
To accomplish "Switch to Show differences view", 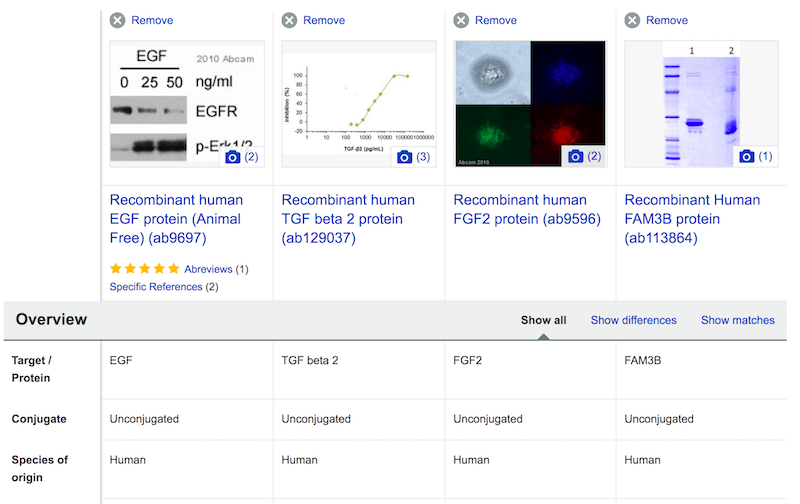I will [x=633, y=320].
